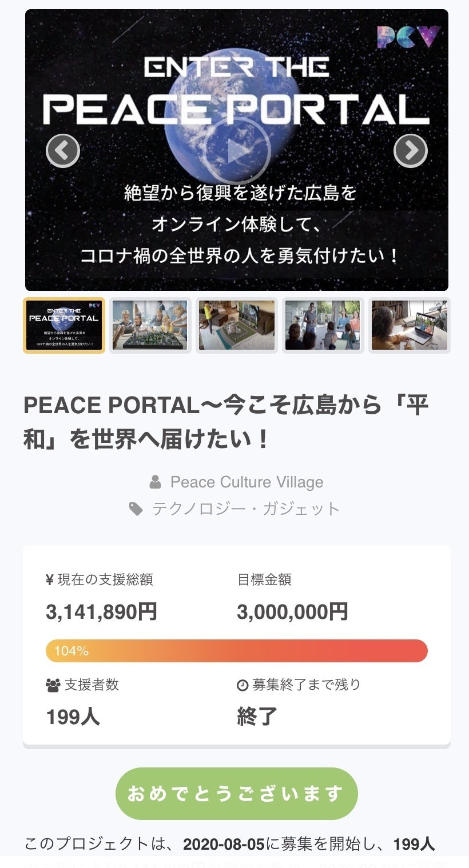Select thumbnail of people around a table model
This screenshot has width=469, height=868.
pyautogui.click(x=150, y=325)
